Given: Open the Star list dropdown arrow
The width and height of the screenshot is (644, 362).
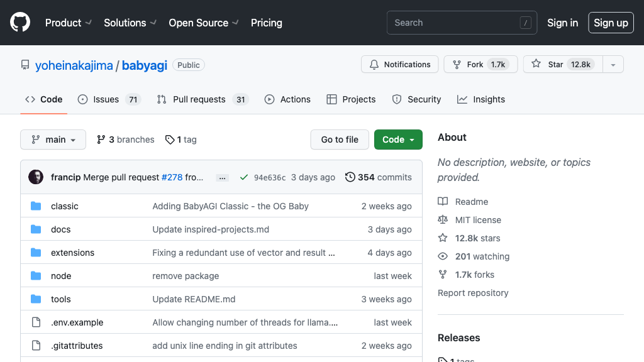Looking at the screenshot, I should [x=613, y=65].
